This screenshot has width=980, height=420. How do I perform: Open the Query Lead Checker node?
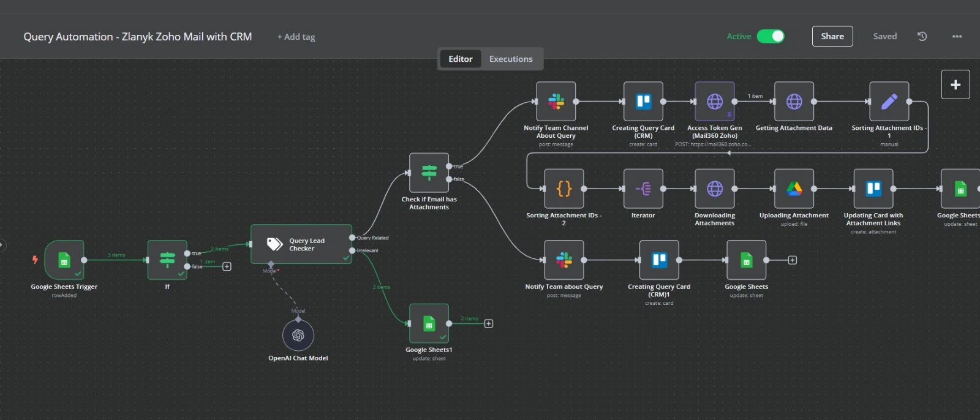(301, 244)
